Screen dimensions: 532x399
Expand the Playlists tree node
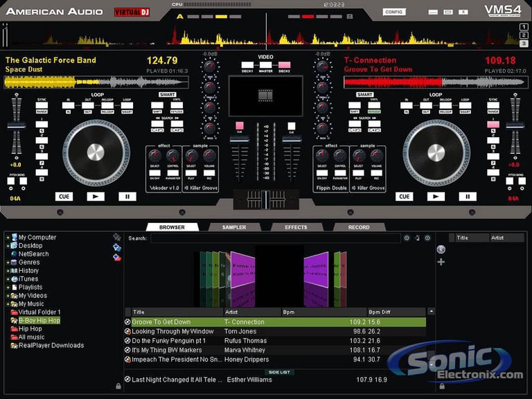[8, 287]
